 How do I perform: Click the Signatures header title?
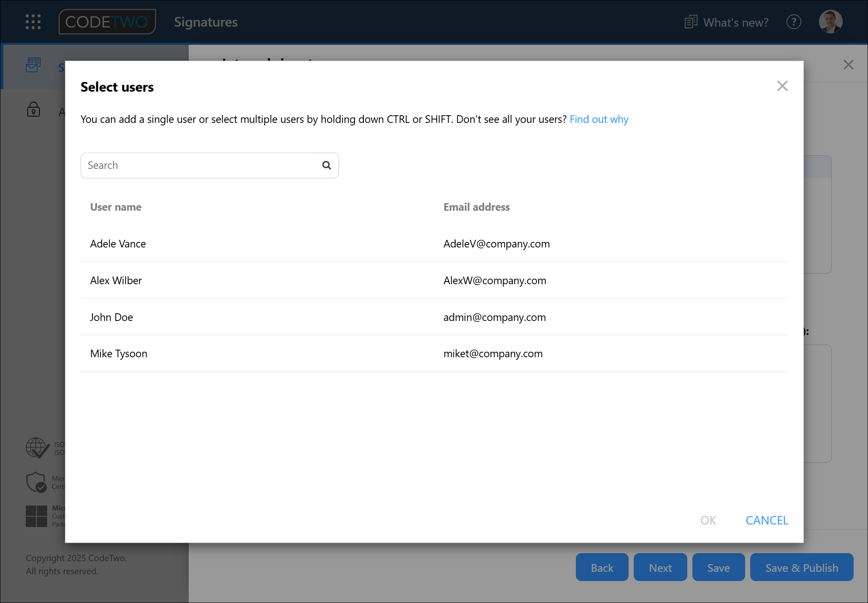coord(206,22)
